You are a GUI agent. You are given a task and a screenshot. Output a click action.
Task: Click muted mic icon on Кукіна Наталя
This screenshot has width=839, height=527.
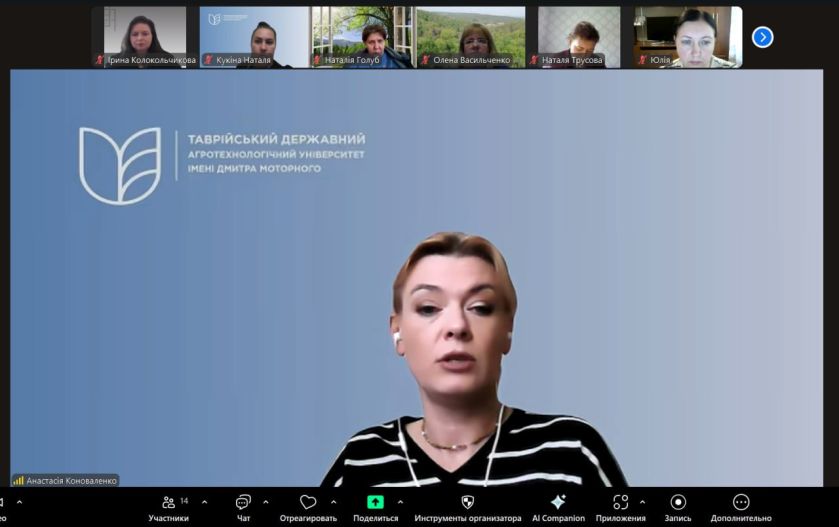click(x=209, y=60)
